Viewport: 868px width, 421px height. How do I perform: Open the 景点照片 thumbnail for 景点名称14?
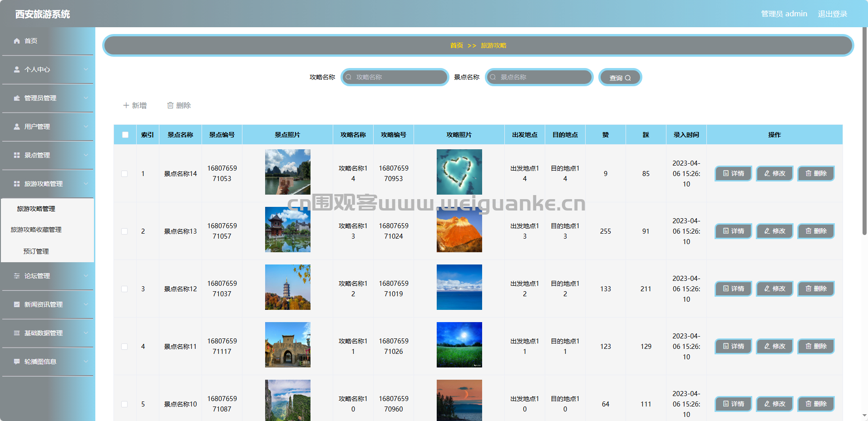[x=288, y=172]
